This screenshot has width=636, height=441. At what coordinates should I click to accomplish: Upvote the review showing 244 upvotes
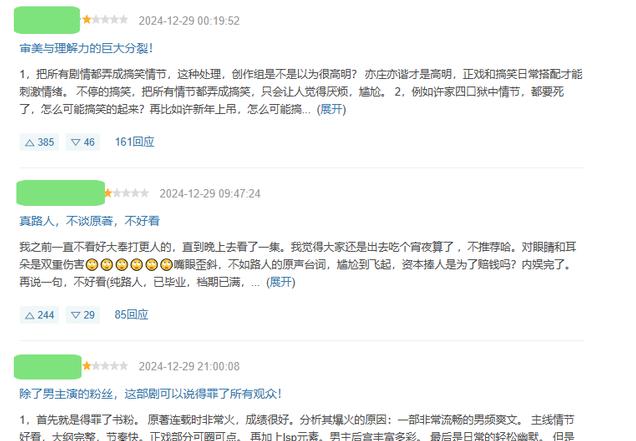(x=39, y=315)
